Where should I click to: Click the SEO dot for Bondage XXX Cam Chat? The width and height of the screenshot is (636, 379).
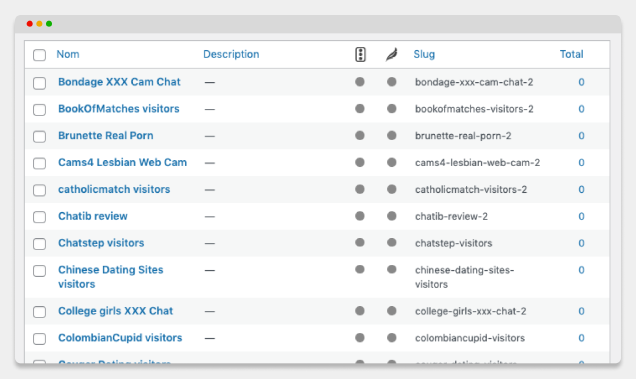point(360,82)
